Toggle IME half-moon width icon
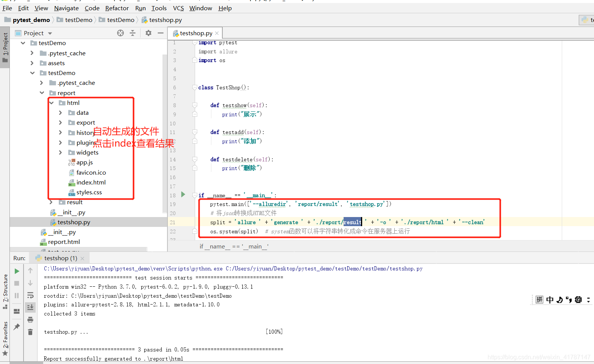This screenshot has width=594, height=364. pos(559,300)
